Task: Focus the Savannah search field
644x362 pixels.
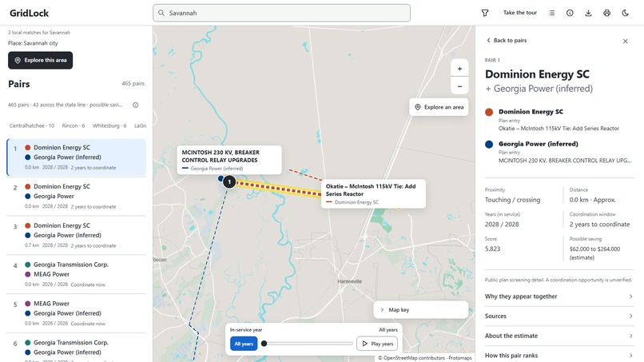Action: [x=281, y=13]
